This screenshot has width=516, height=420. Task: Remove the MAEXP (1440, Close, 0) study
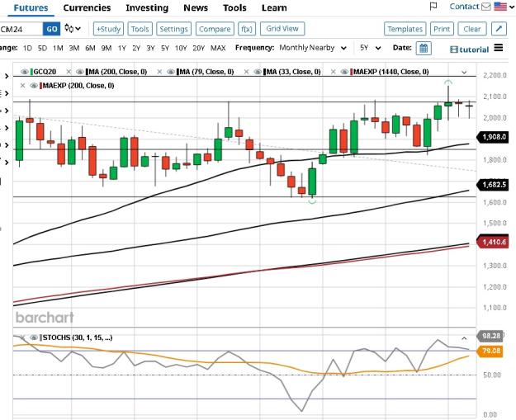coord(333,72)
